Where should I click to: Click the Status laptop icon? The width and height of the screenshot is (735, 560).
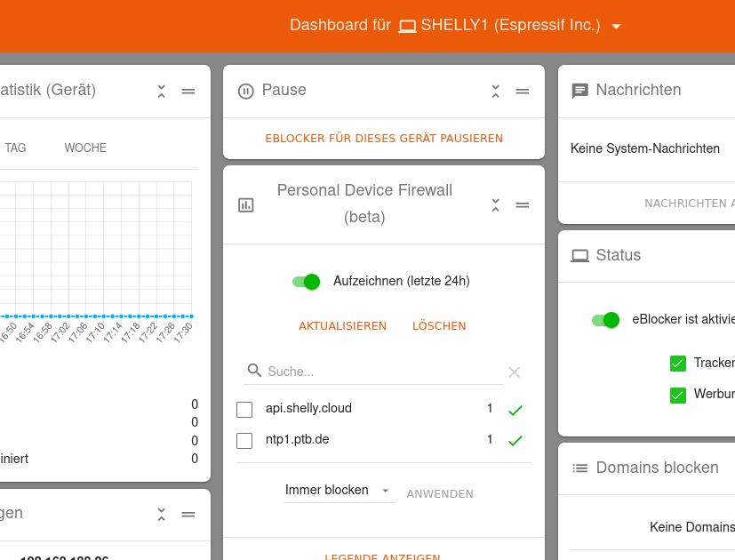pos(579,256)
